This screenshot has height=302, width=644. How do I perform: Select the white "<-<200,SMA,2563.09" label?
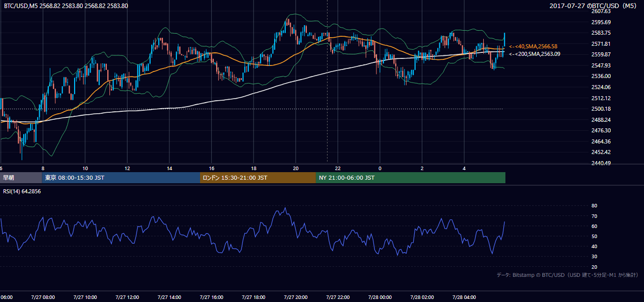(x=535, y=54)
